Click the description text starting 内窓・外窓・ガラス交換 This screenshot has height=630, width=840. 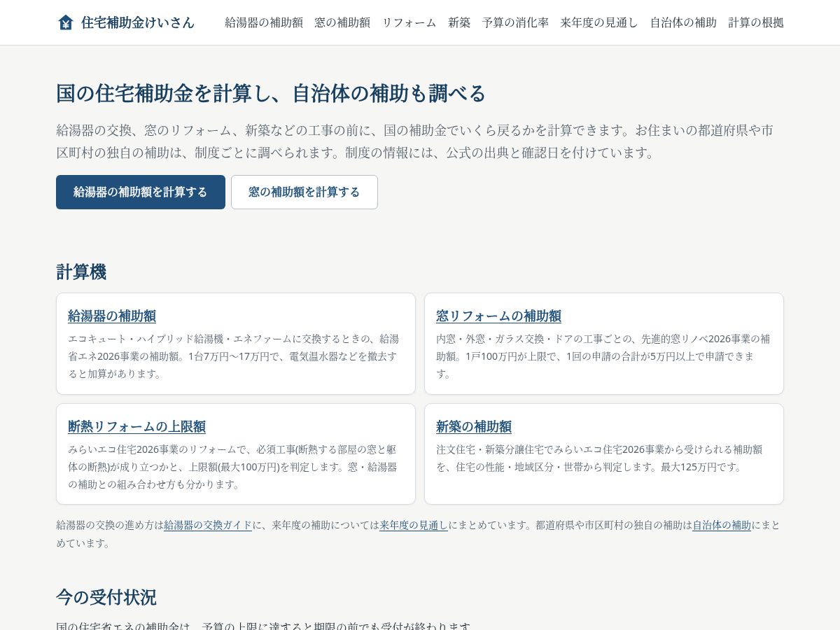[603, 356]
